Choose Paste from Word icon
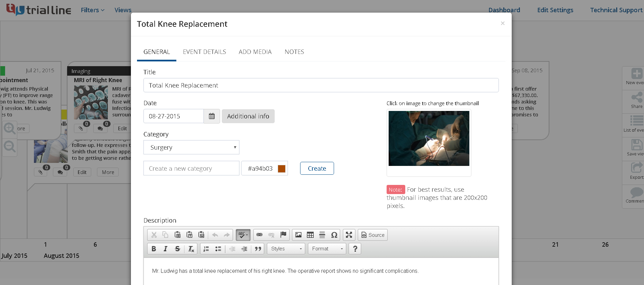The image size is (644, 285). [x=201, y=235]
